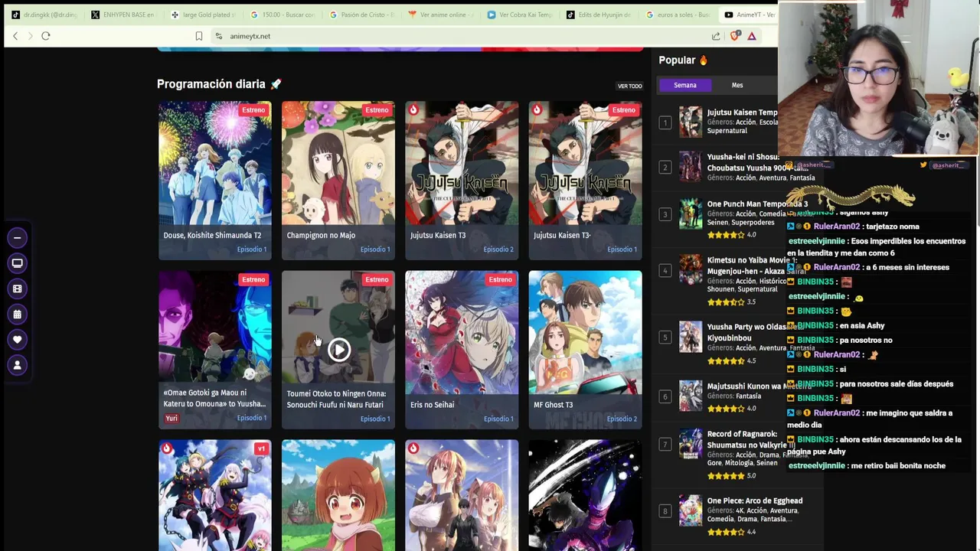
Task: Open Eris no Seihai thumbnail
Action: click(x=462, y=332)
